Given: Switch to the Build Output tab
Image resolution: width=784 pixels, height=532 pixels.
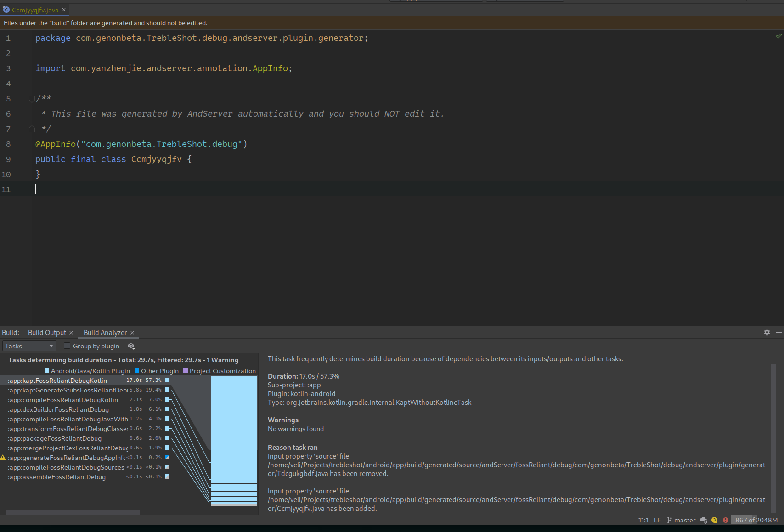Looking at the screenshot, I should (x=47, y=332).
